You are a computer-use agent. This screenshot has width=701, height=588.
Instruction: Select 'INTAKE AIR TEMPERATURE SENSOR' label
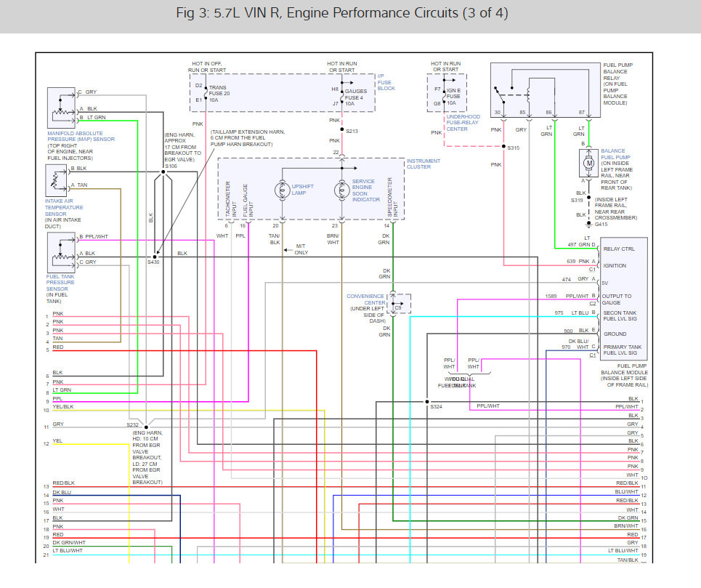pos(64,207)
